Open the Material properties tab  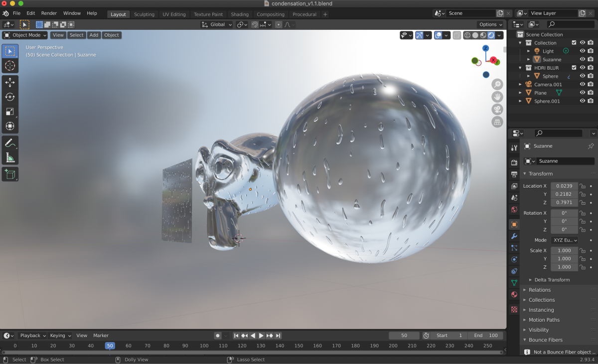pos(514,294)
